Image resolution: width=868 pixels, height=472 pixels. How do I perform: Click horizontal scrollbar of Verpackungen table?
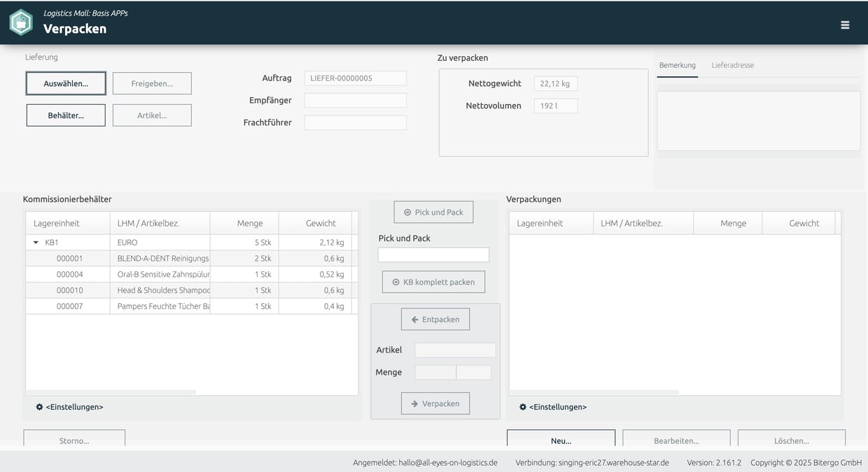point(594,392)
